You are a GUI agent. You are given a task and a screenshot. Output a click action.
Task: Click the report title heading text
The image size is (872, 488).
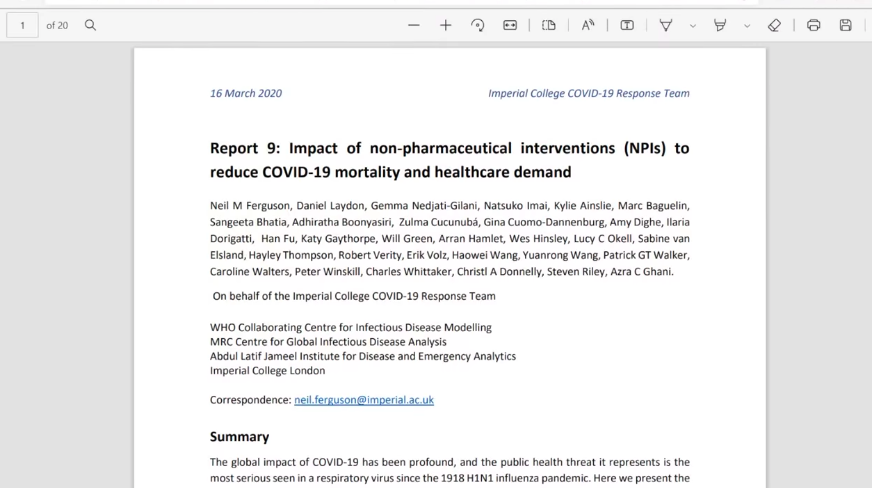tap(449, 160)
